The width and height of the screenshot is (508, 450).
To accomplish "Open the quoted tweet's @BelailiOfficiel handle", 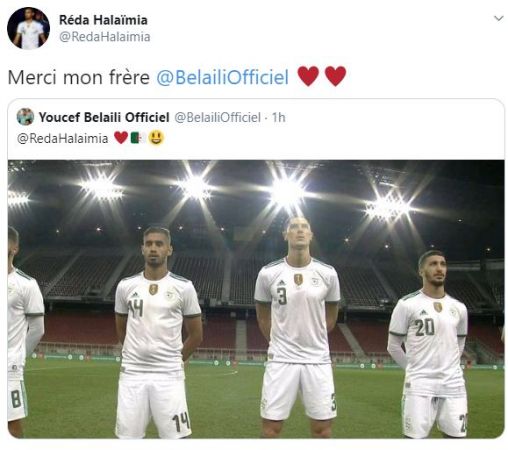I will pos(218,117).
